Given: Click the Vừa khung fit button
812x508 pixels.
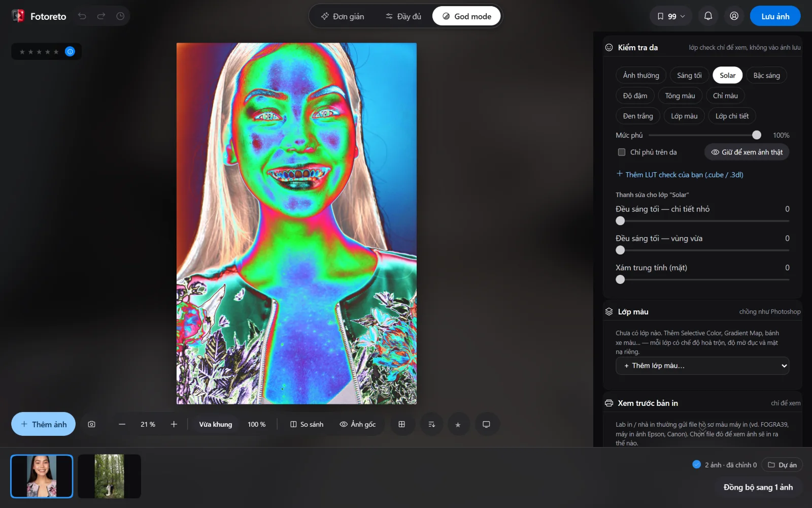Looking at the screenshot, I should click(215, 424).
